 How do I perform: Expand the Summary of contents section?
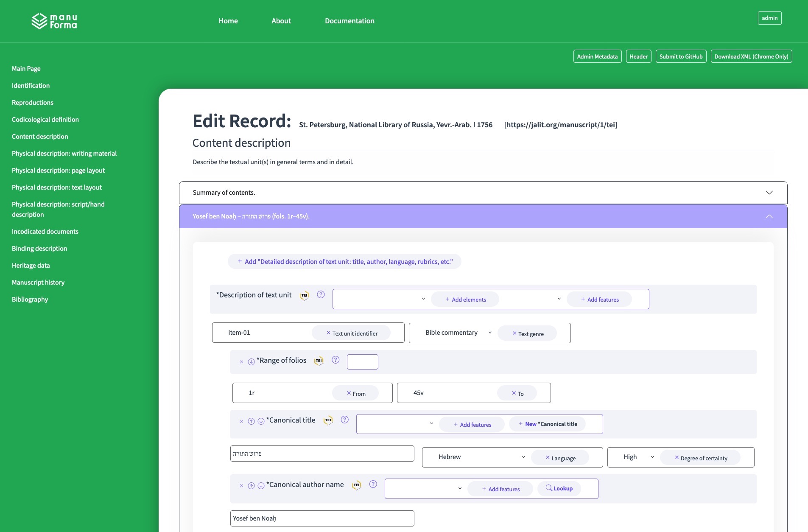[x=769, y=193]
